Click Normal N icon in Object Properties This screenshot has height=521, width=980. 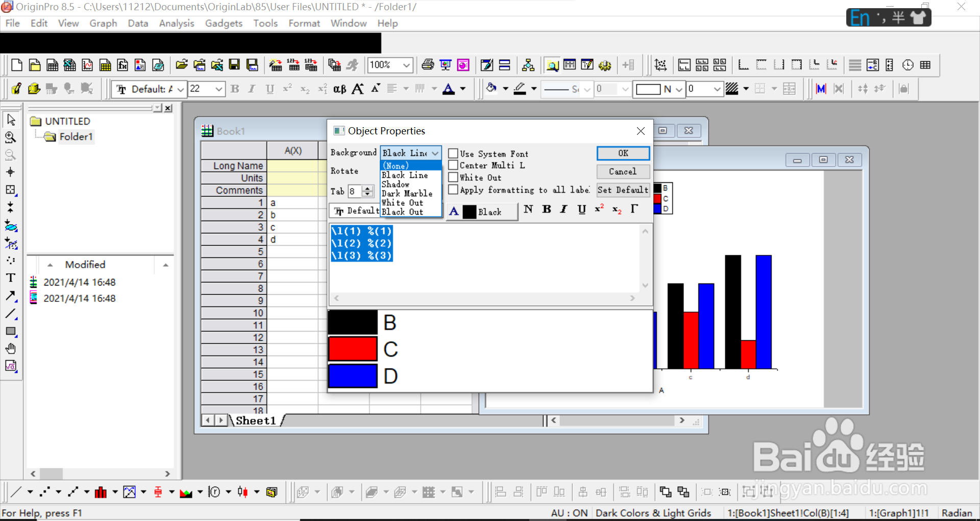click(x=528, y=209)
